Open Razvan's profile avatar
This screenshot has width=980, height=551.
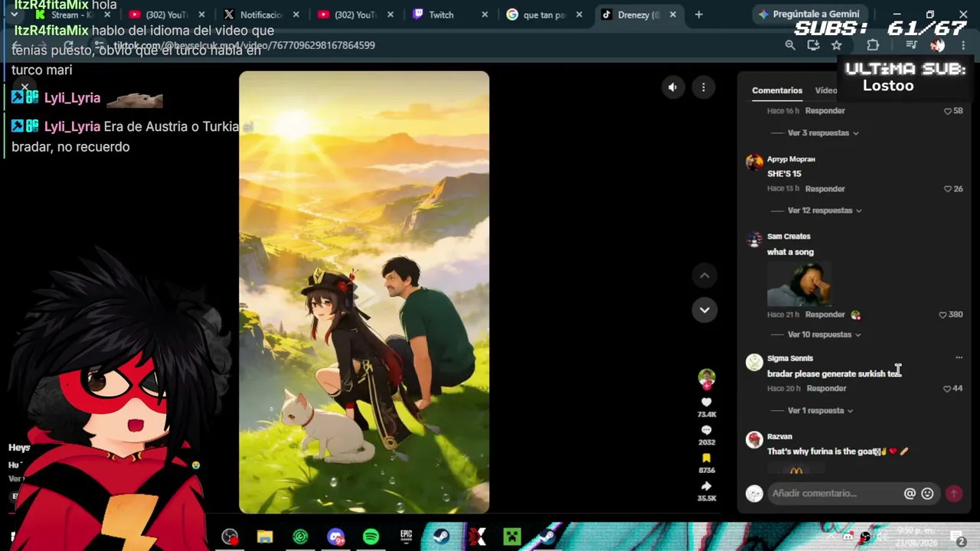754,439
